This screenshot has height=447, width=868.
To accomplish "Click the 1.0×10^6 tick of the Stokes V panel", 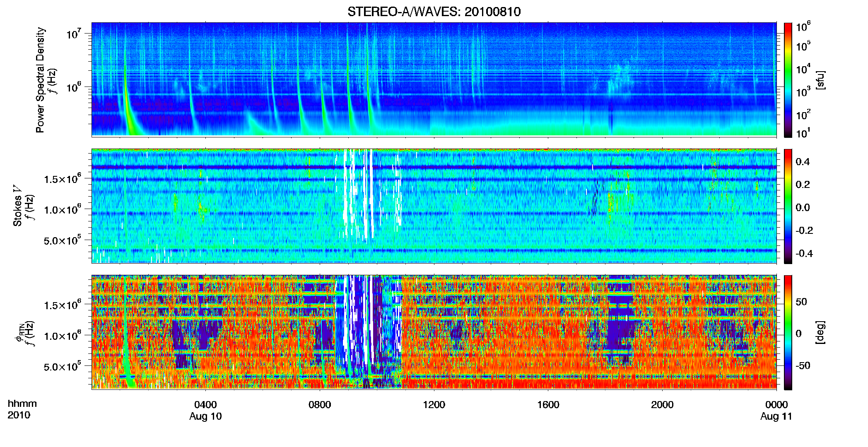I will point(62,209).
